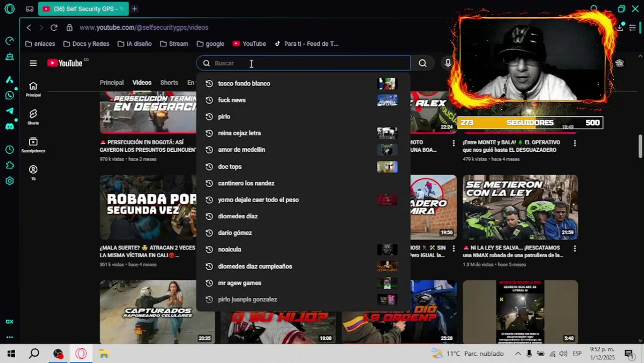Choose suggestion pirlo
The image size is (644, 363).
click(303, 116)
